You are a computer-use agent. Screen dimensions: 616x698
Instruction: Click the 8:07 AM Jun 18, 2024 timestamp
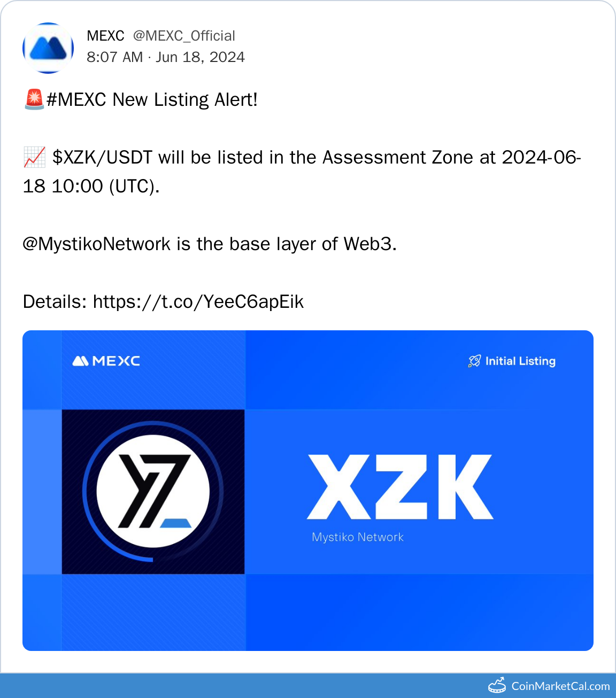click(x=166, y=57)
